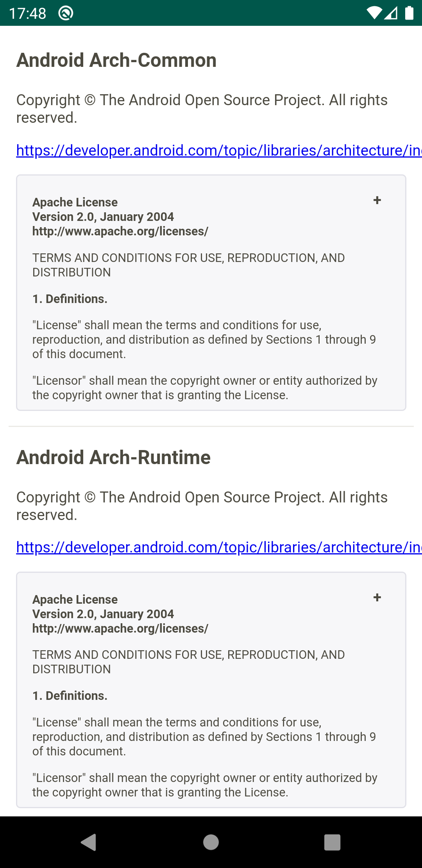Tap "TERMS AND CONDITIONS" text in Arch-Common license
422x868 pixels.
click(x=188, y=265)
